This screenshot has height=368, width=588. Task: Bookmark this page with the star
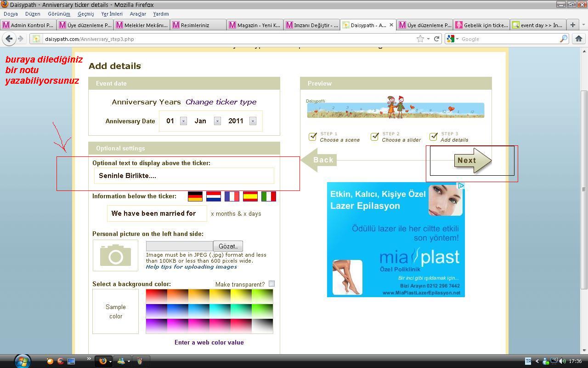(x=420, y=39)
